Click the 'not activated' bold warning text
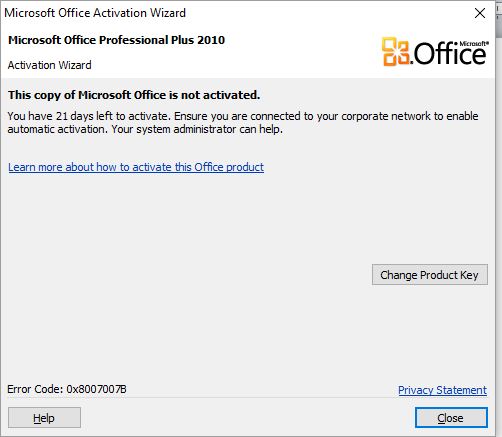The height and width of the screenshot is (437, 502). coord(134,95)
